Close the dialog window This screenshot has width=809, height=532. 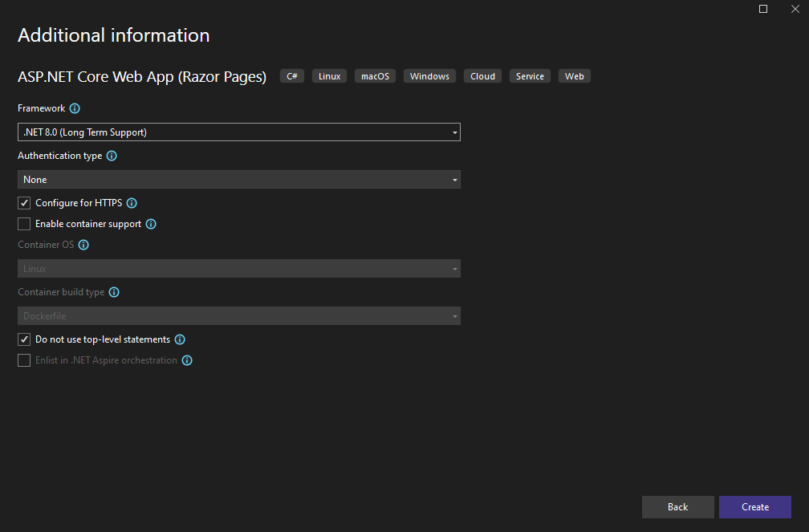coord(795,9)
